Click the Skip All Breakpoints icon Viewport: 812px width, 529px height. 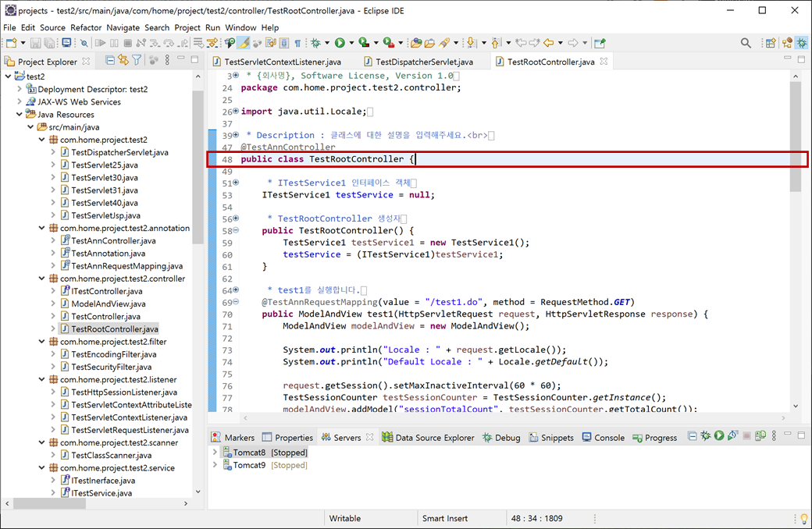84,44
